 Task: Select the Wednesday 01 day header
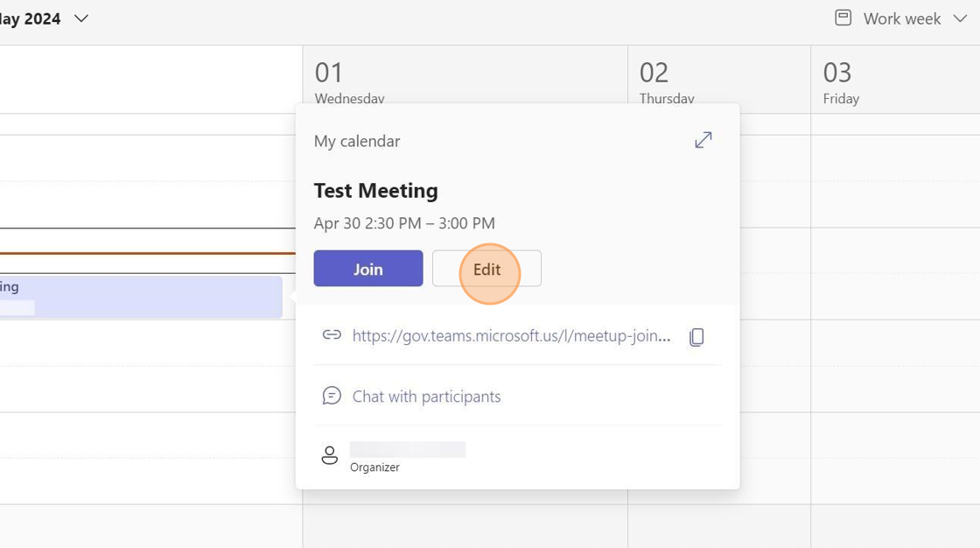click(350, 81)
